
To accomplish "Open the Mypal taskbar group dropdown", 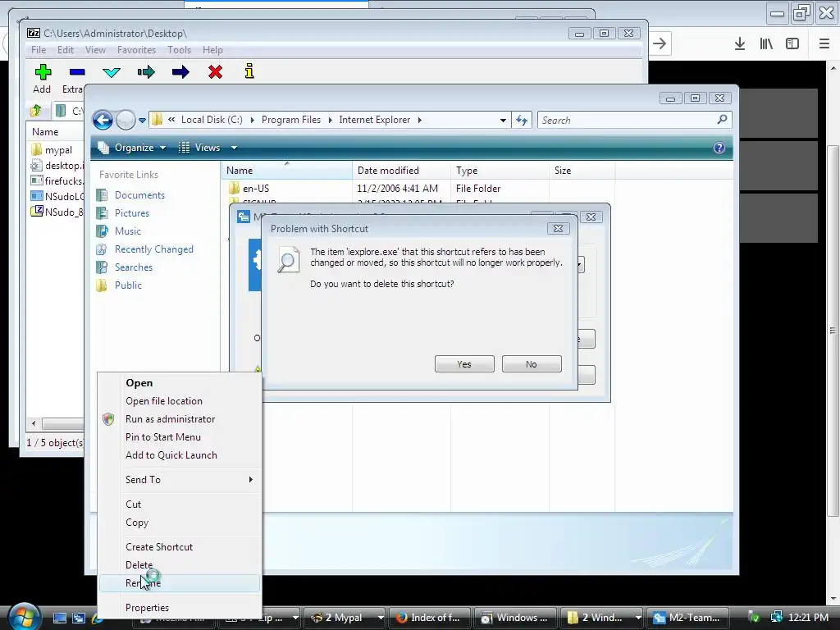I will [381, 618].
